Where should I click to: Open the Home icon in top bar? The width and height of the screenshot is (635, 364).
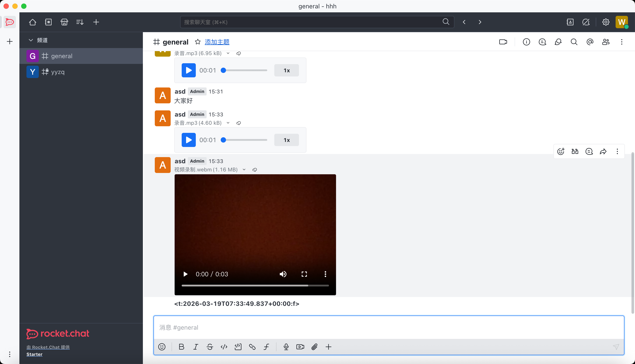tap(32, 22)
